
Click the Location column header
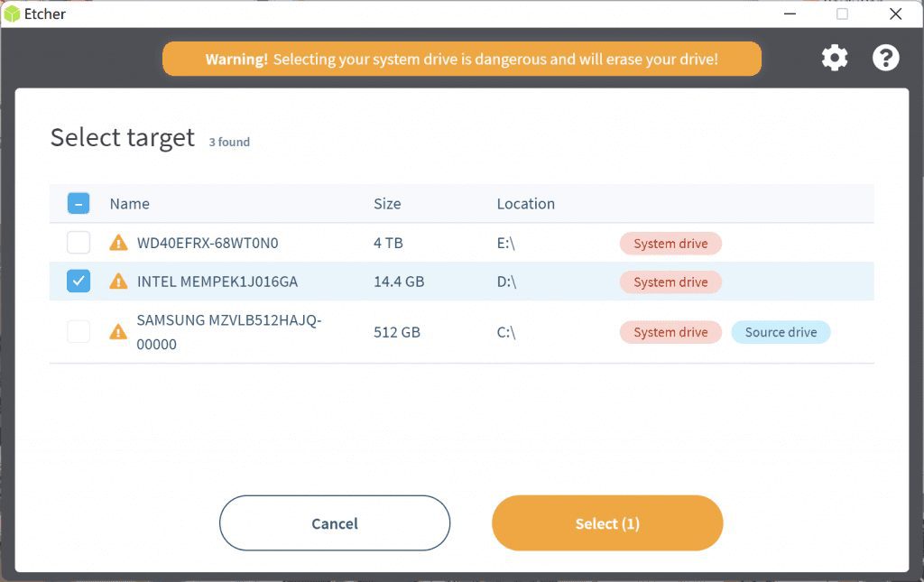point(525,204)
